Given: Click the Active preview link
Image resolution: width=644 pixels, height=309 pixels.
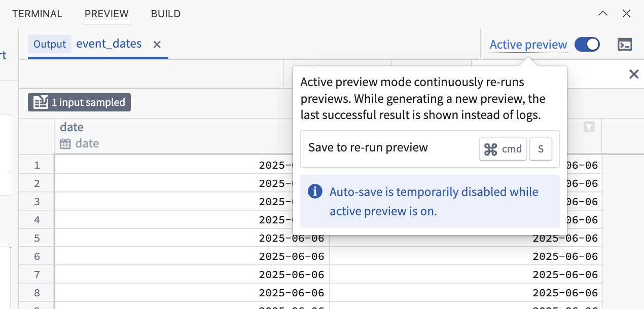Looking at the screenshot, I should click(x=528, y=45).
